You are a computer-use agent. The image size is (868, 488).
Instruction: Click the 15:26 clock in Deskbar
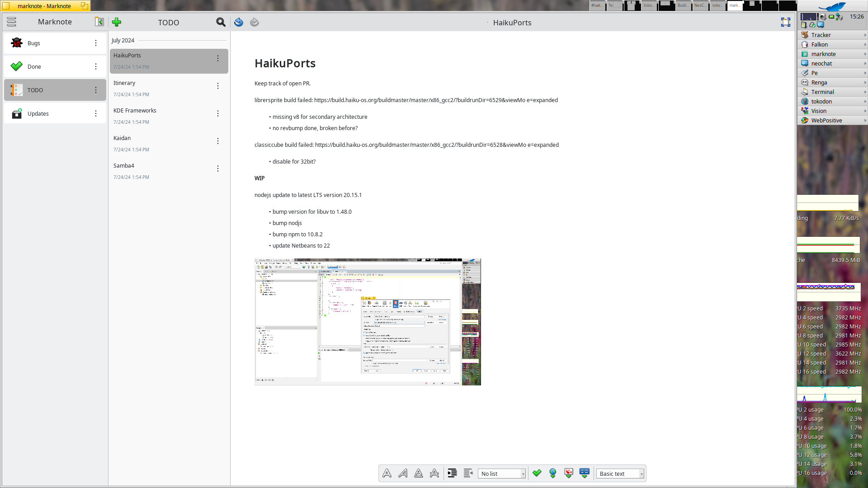[x=857, y=16]
